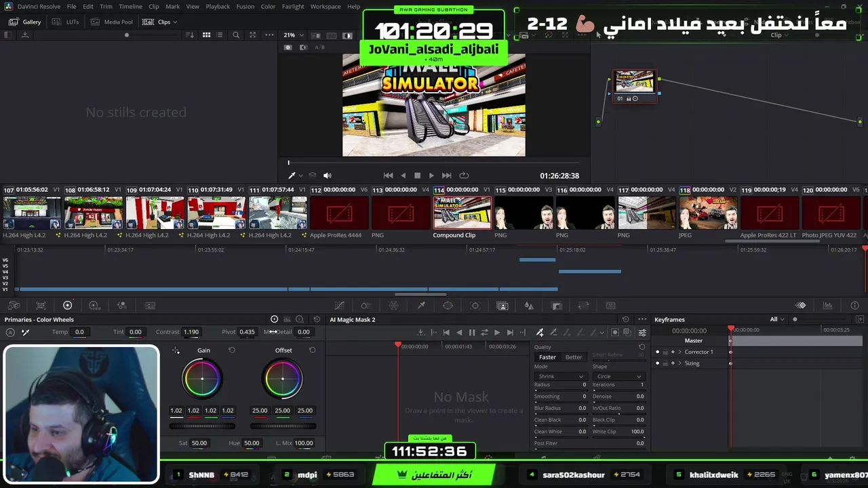Open the Qualifier eyedropper palette
The width and height of the screenshot is (868, 488).
[421, 306]
